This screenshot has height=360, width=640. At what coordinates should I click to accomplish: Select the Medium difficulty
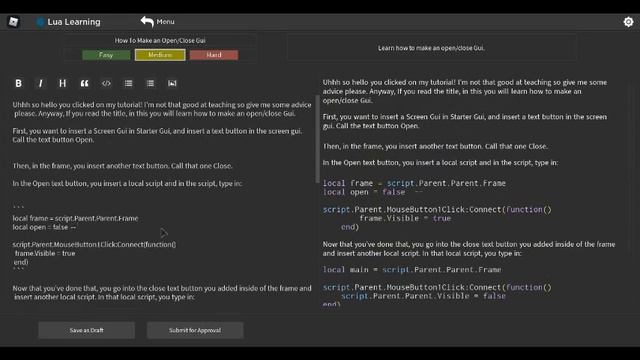click(x=160, y=55)
